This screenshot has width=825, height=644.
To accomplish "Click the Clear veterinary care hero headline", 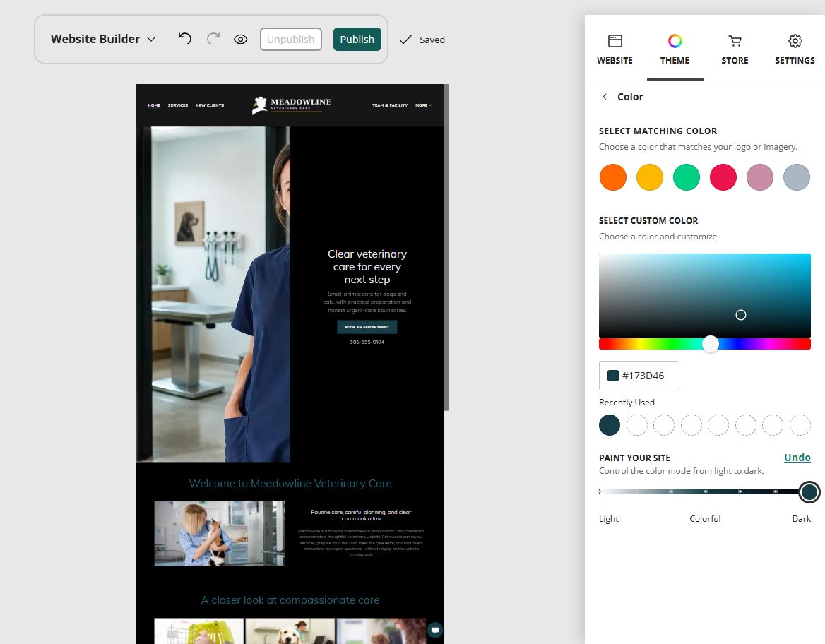I will coord(367,267).
